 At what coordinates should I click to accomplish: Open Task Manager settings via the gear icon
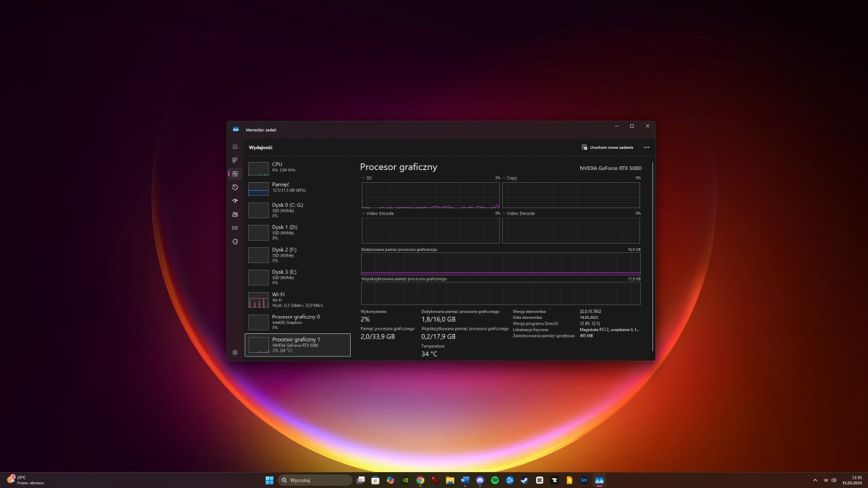coord(234,352)
